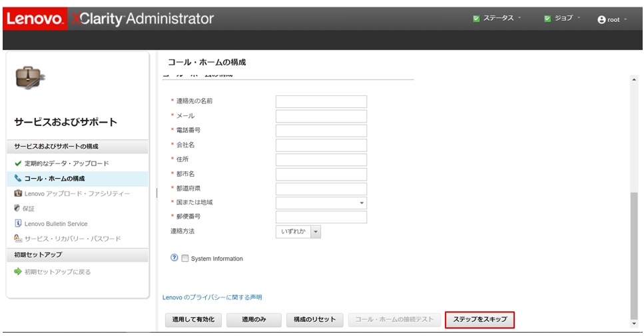The image size is (644, 336).
Task: Click the コール・ホームの接続テスト button
Action: tap(394, 319)
